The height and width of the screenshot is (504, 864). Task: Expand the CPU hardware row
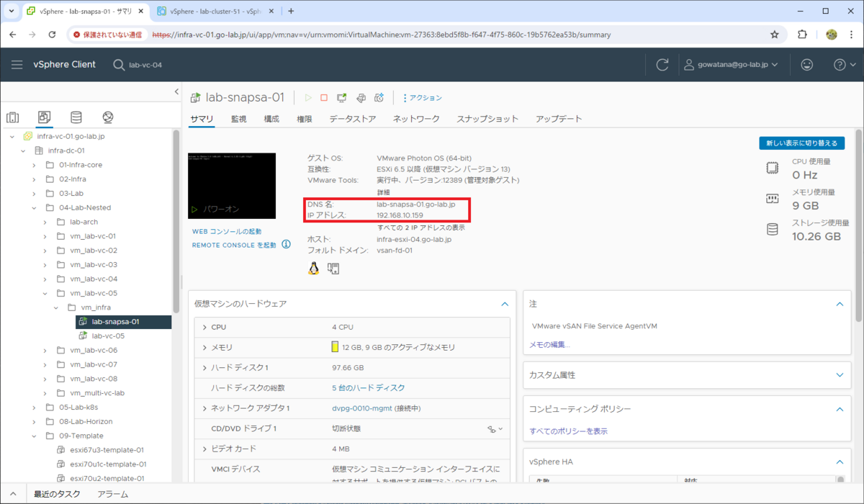pos(204,327)
